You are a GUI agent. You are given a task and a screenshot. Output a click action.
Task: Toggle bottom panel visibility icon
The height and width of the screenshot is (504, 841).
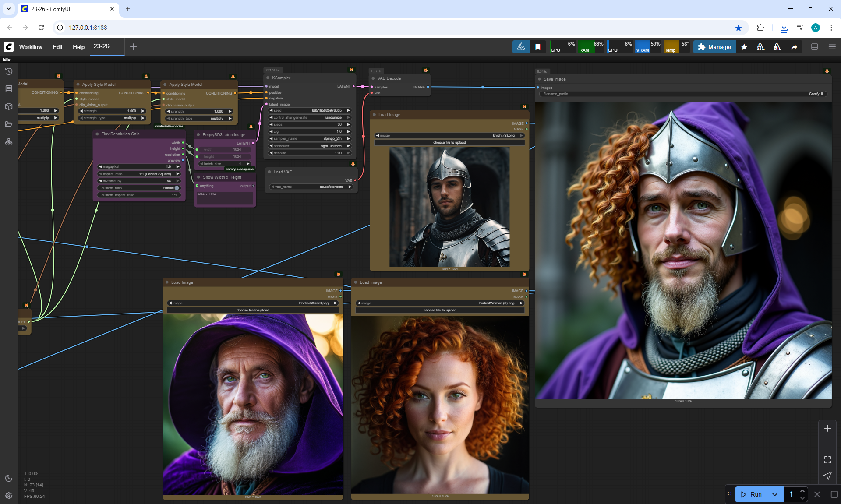coord(814,47)
